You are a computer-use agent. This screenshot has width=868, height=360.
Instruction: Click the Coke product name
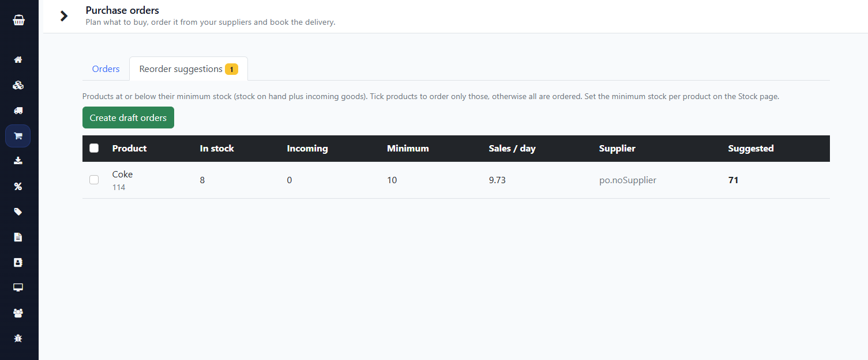[x=122, y=174]
